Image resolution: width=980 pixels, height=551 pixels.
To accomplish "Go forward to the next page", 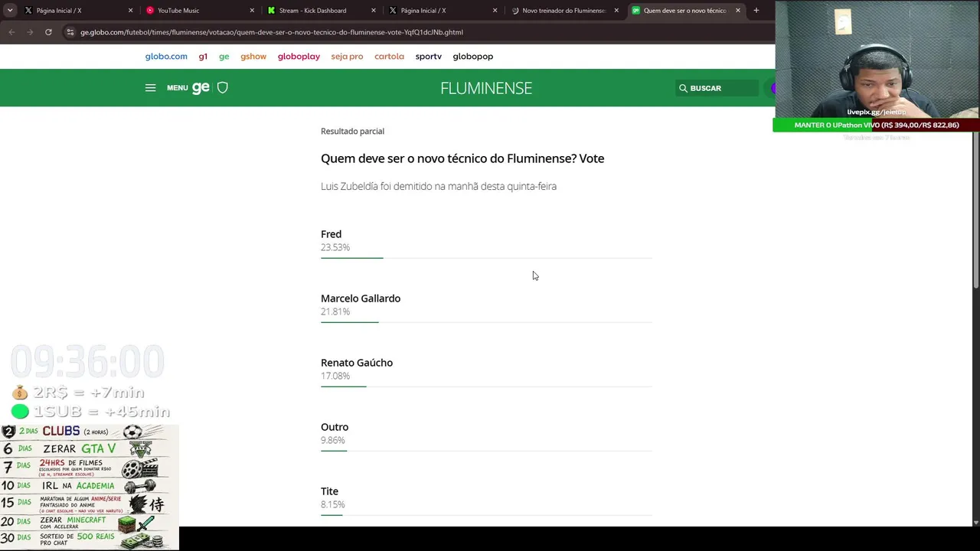I will point(30,32).
